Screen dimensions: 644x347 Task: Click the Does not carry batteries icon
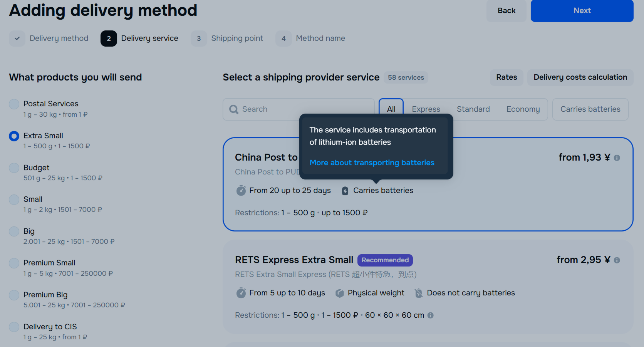coord(419,293)
